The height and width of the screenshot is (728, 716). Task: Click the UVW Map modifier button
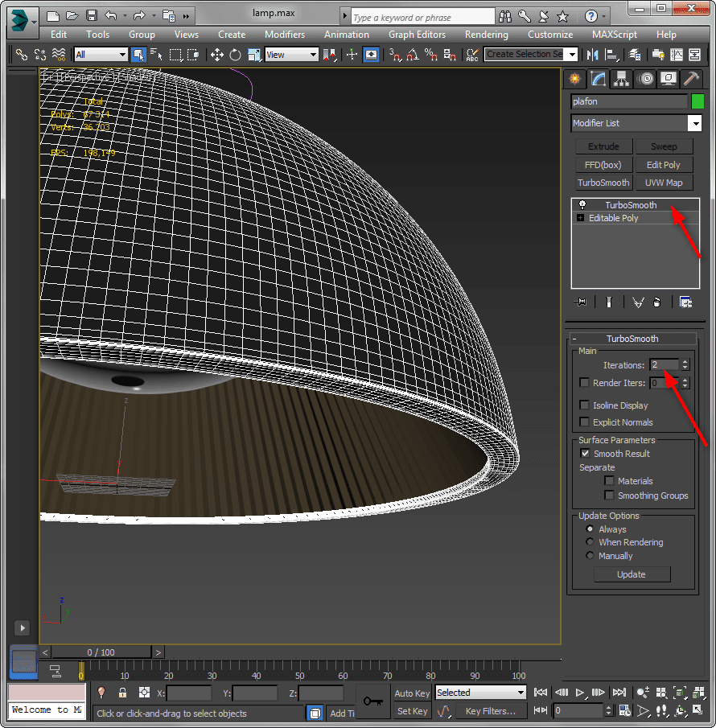click(x=664, y=183)
